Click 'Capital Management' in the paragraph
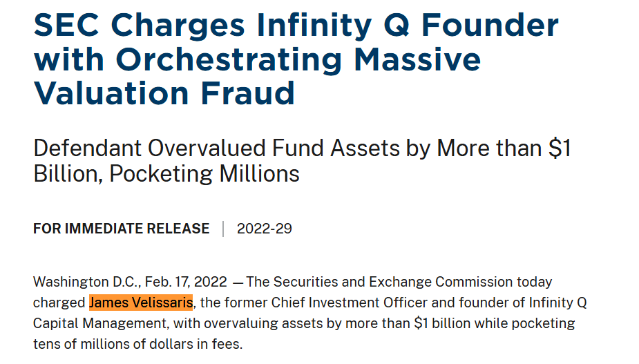 [100, 324]
